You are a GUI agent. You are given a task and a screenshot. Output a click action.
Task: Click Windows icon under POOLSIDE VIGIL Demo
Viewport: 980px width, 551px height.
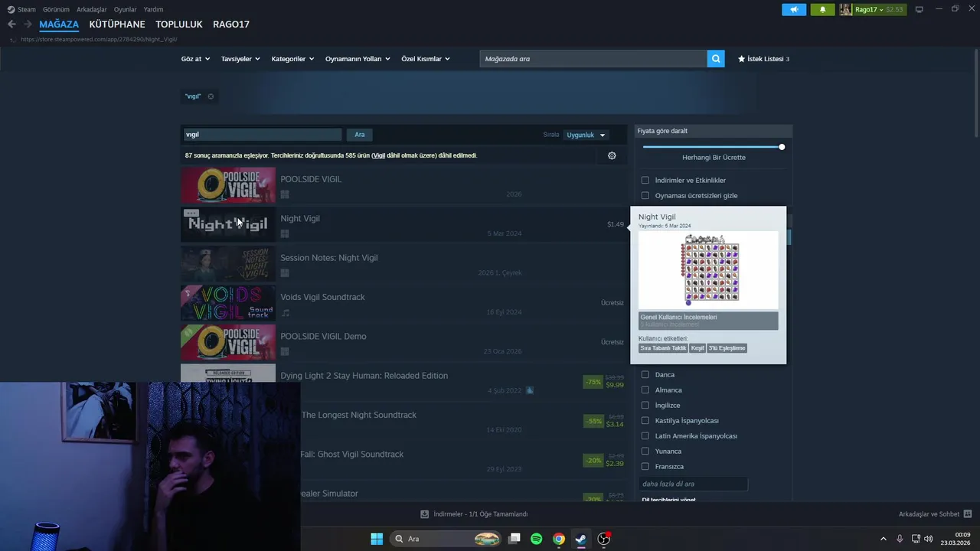tap(285, 351)
